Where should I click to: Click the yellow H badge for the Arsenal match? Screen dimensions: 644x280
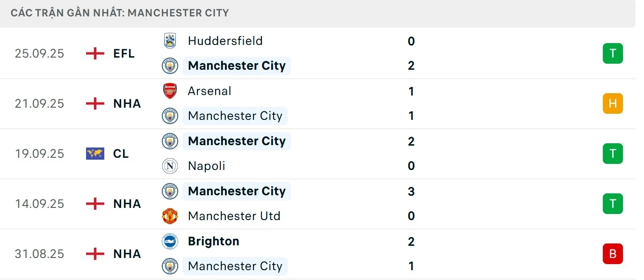coord(613,103)
